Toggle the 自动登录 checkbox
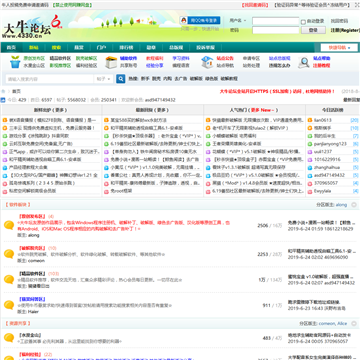 pyautogui.click(x=303, y=22)
